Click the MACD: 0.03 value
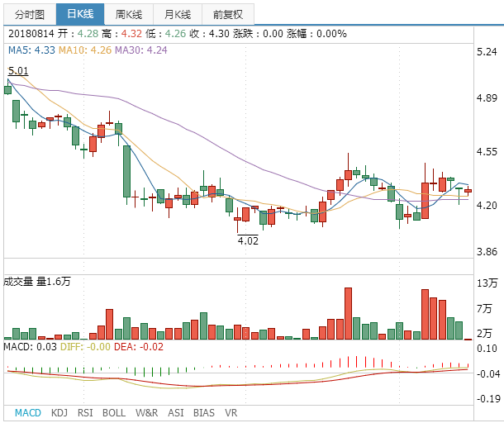Image resolution: width=504 pixels, height=423 pixels. 31,347
